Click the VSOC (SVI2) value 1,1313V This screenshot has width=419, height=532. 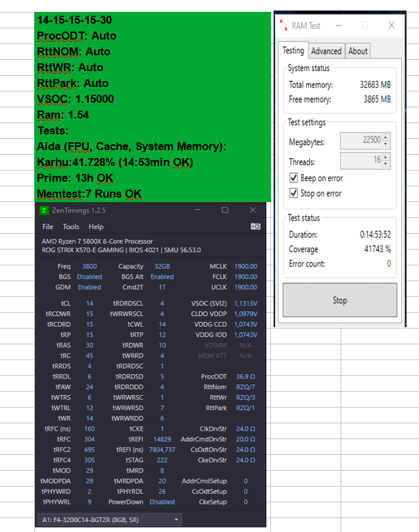point(246,304)
